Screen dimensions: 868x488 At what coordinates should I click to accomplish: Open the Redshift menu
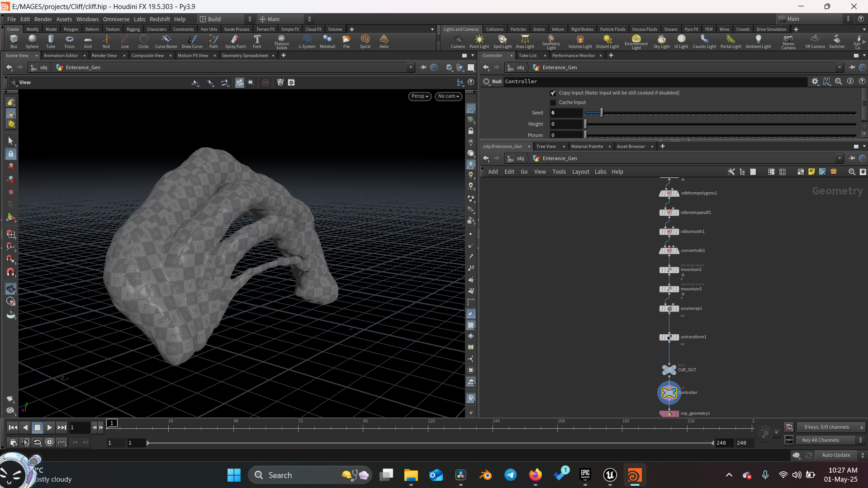coord(160,19)
